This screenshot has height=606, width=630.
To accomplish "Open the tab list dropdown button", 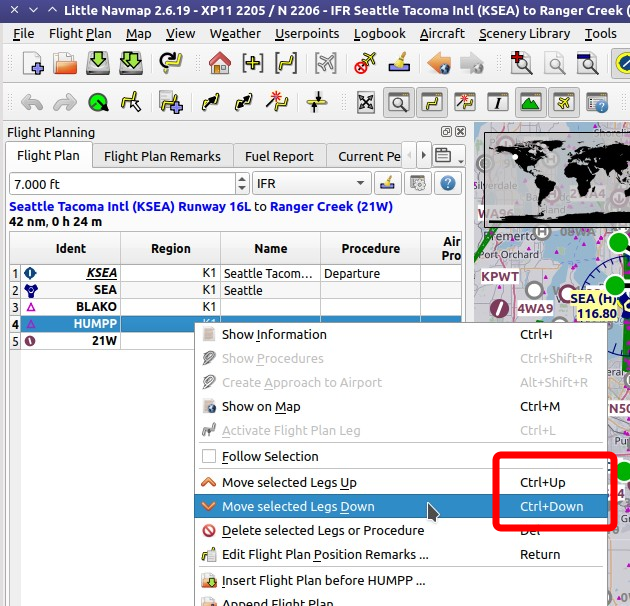I will point(449,156).
